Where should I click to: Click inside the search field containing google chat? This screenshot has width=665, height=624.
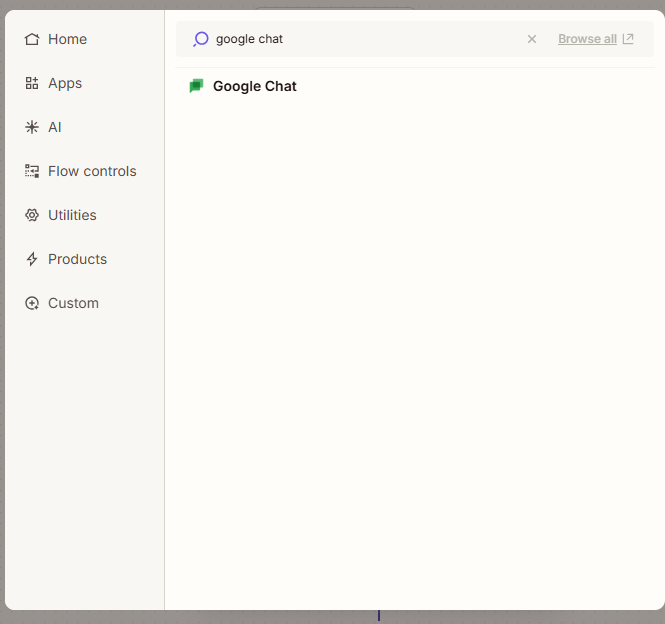coord(360,39)
